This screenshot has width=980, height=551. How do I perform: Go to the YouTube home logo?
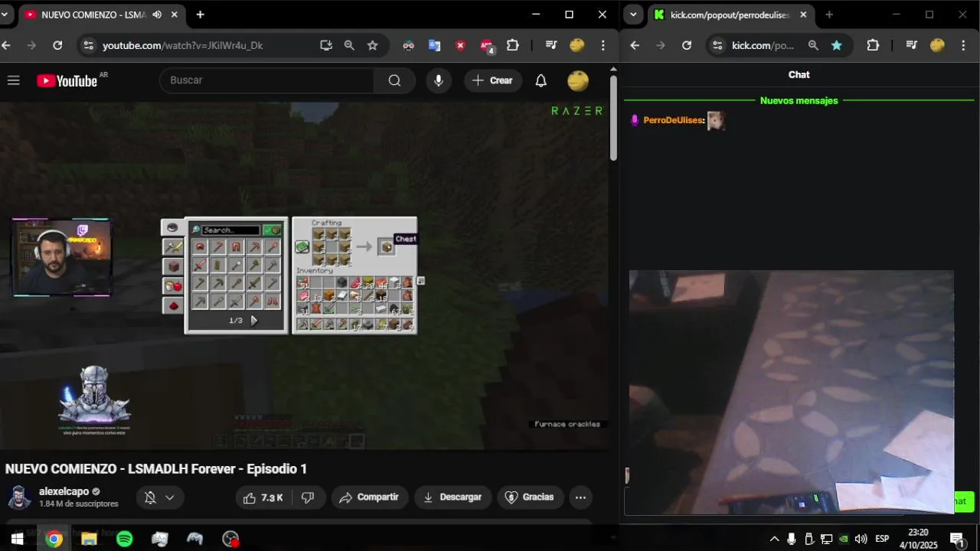pos(67,80)
